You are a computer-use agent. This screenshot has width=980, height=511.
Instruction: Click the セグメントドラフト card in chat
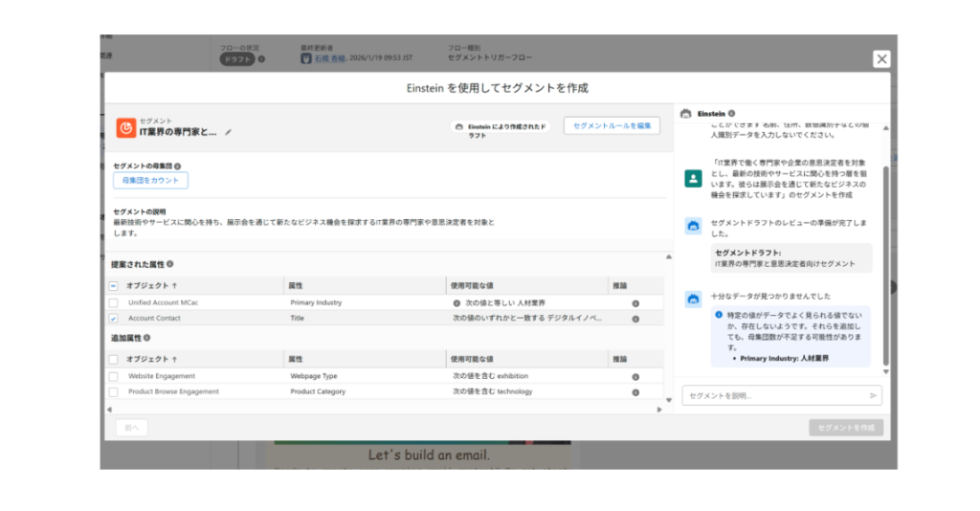(791, 258)
